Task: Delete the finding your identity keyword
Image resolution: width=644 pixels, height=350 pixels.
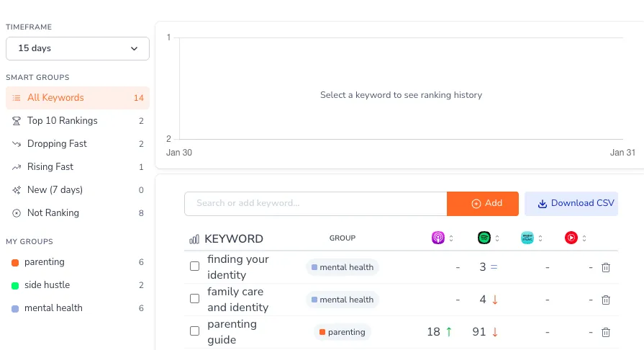Action: coord(606,267)
